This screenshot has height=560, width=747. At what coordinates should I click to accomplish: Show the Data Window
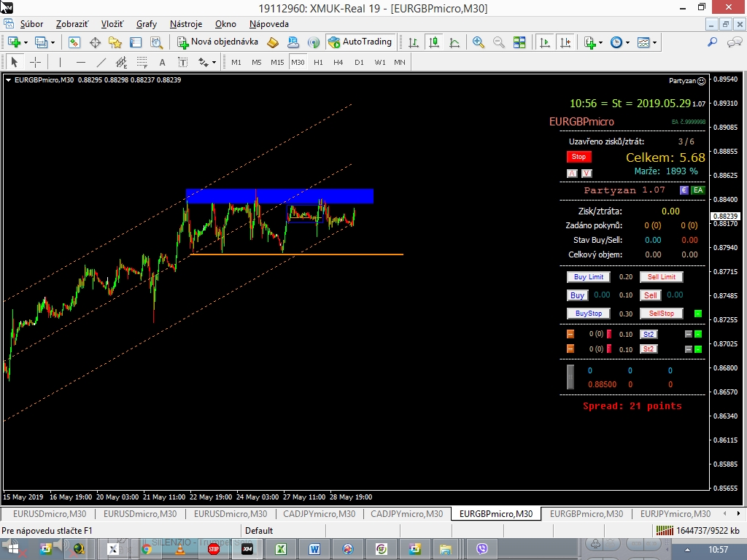(95, 42)
